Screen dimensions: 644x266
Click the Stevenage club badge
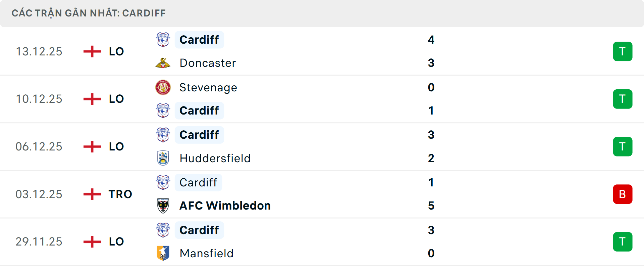click(x=163, y=87)
